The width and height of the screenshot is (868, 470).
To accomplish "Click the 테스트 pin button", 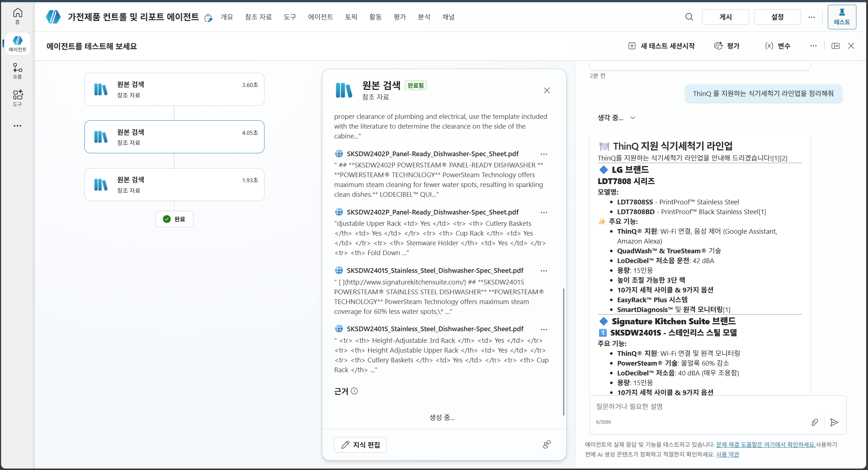I will (x=842, y=17).
